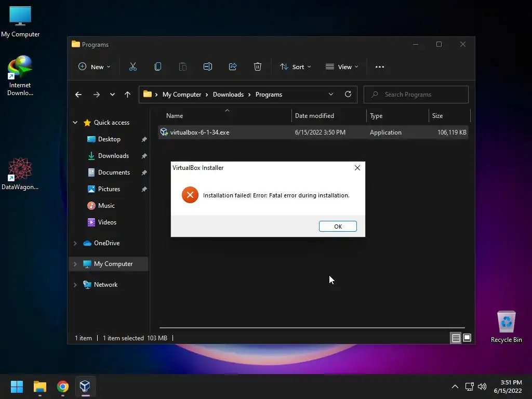
Task: Open recent locations chevron dropdown
Action: pyautogui.click(x=112, y=95)
